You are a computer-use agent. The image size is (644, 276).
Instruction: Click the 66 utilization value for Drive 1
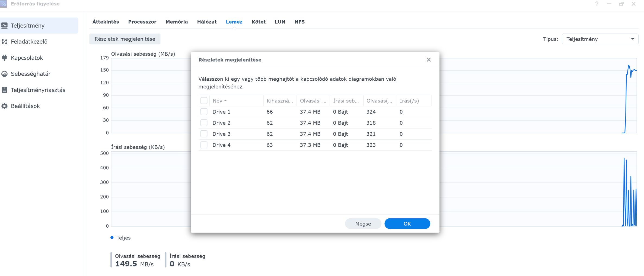pos(270,112)
